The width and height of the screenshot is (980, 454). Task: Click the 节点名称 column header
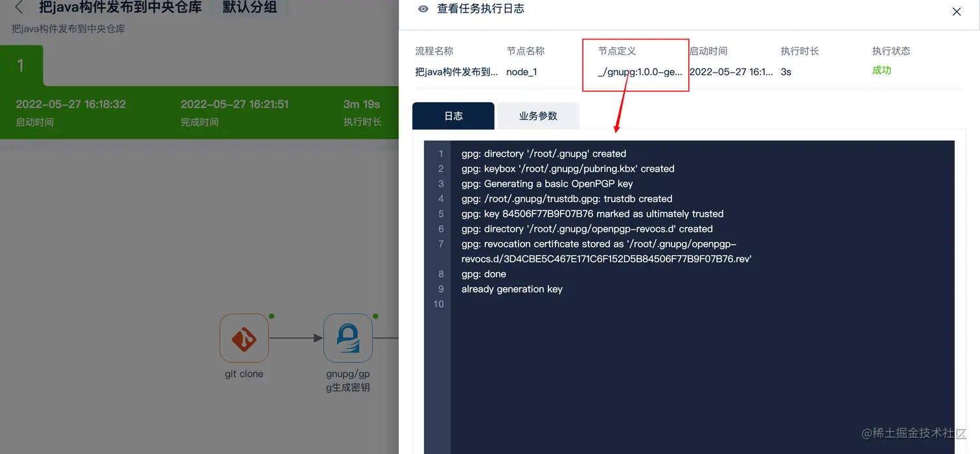526,51
